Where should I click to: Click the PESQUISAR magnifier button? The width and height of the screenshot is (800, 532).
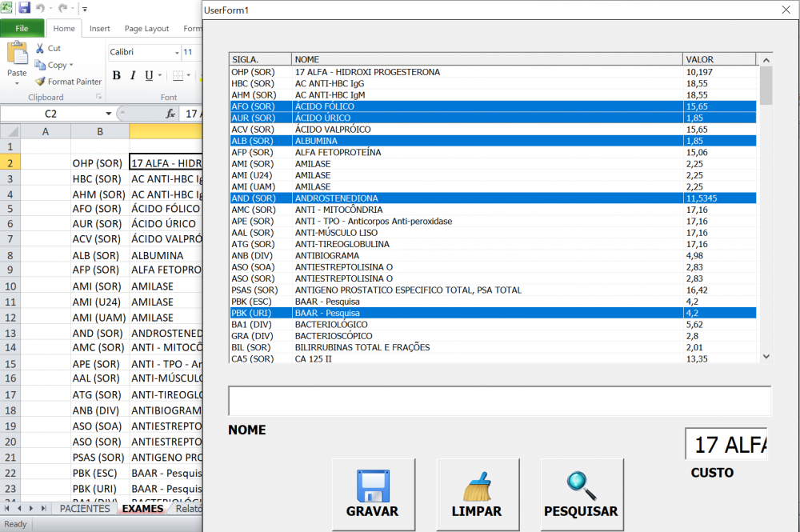click(581, 494)
